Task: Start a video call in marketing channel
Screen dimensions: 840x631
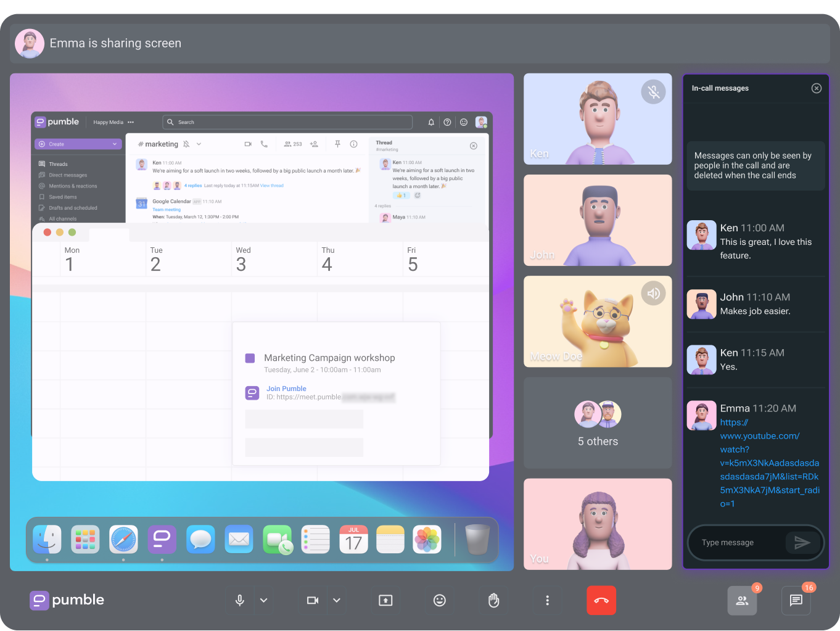Action: point(248,144)
